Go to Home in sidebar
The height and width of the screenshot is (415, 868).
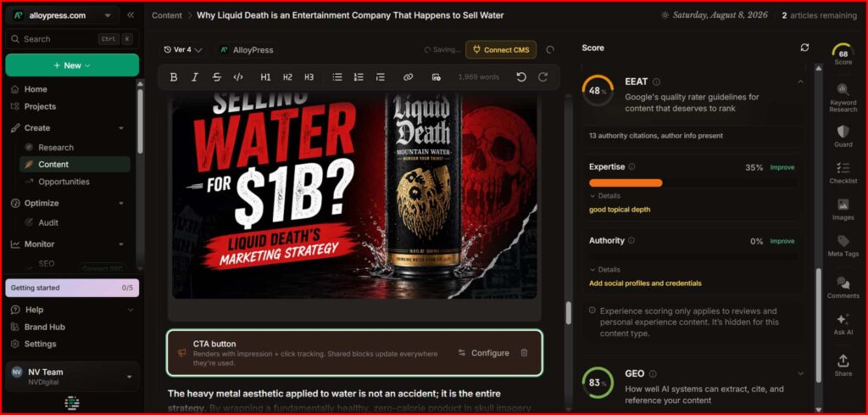[x=36, y=89]
